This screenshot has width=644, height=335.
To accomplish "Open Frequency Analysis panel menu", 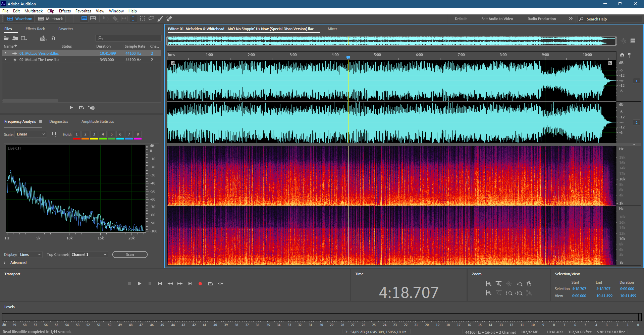I will coord(41,121).
